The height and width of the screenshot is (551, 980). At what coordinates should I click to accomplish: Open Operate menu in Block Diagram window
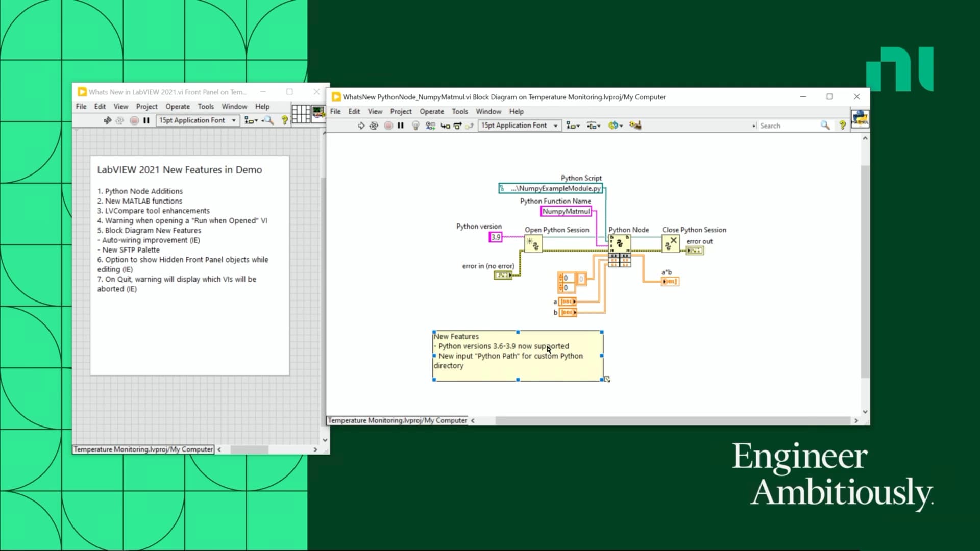point(432,111)
